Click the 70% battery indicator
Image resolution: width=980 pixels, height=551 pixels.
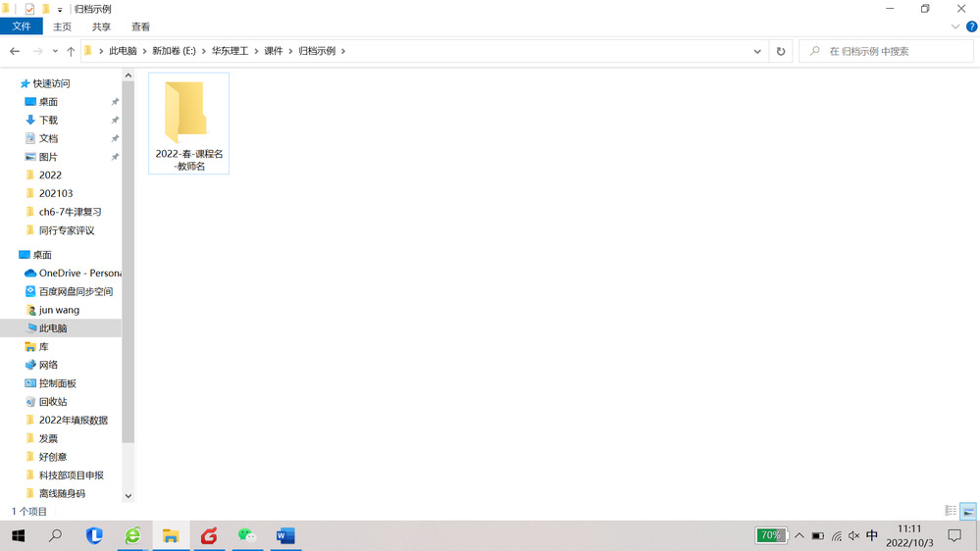coord(771,535)
